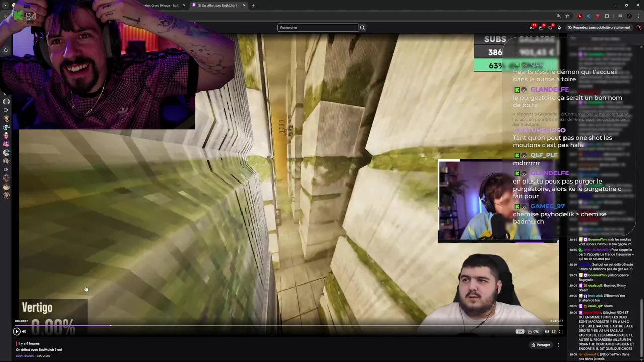Open Chrome extensions puzzle menu
Image resolution: width=644 pixels, height=362 pixels.
pyautogui.click(x=607, y=16)
